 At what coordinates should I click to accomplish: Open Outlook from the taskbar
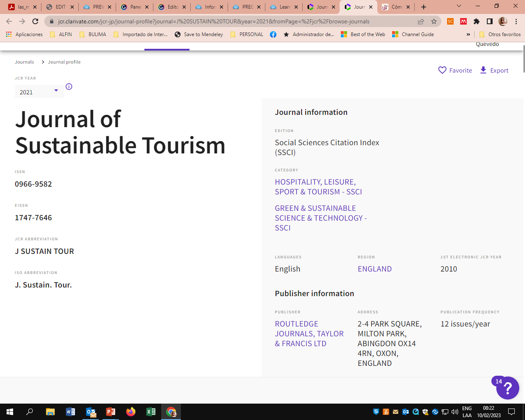tap(91, 412)
